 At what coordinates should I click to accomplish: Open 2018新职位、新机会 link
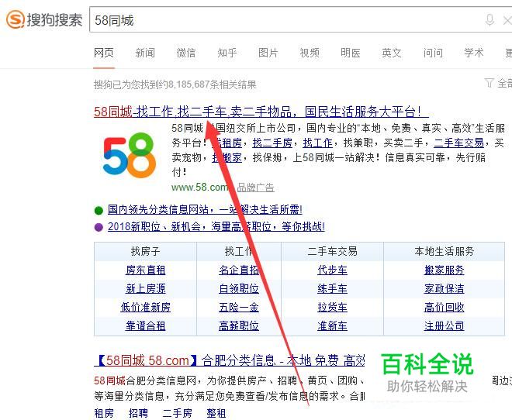pos(216,226)
